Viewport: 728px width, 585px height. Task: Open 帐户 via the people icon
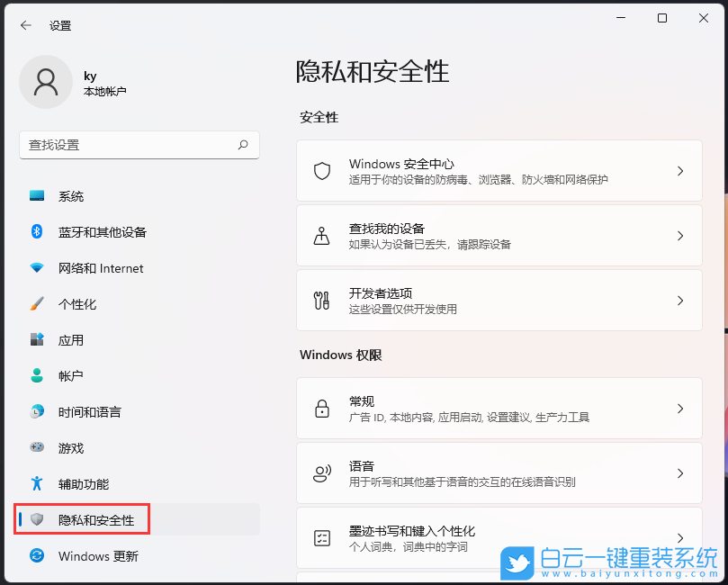36,376
